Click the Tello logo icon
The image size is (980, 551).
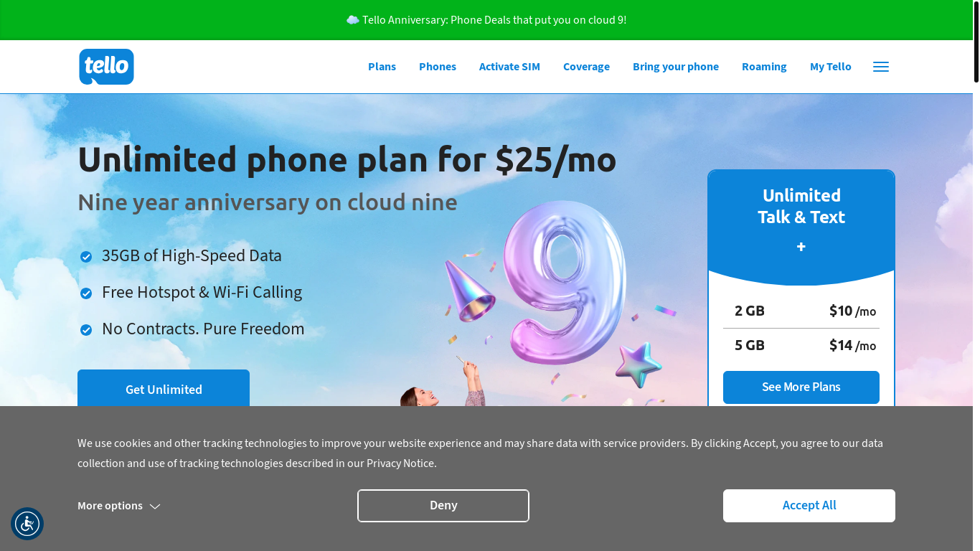106,67
